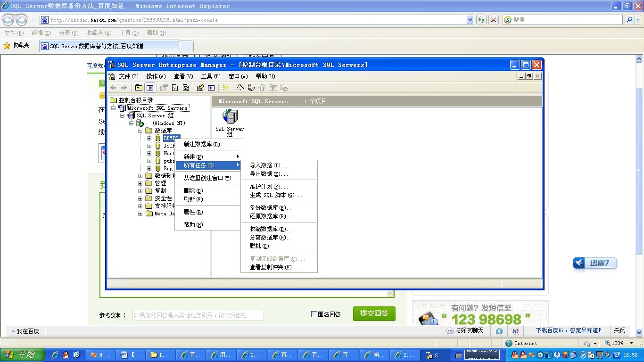
Task: Click the Windows 开始 Start button
Action: (23, 355)
